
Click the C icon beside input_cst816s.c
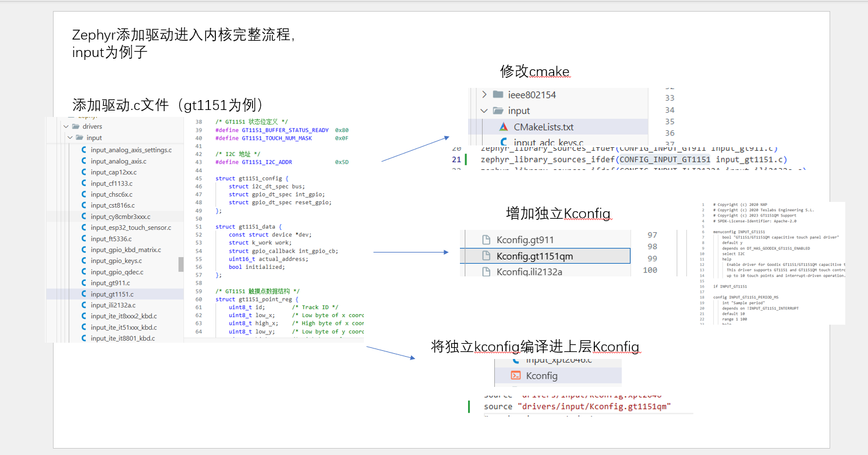coord(85,205)
